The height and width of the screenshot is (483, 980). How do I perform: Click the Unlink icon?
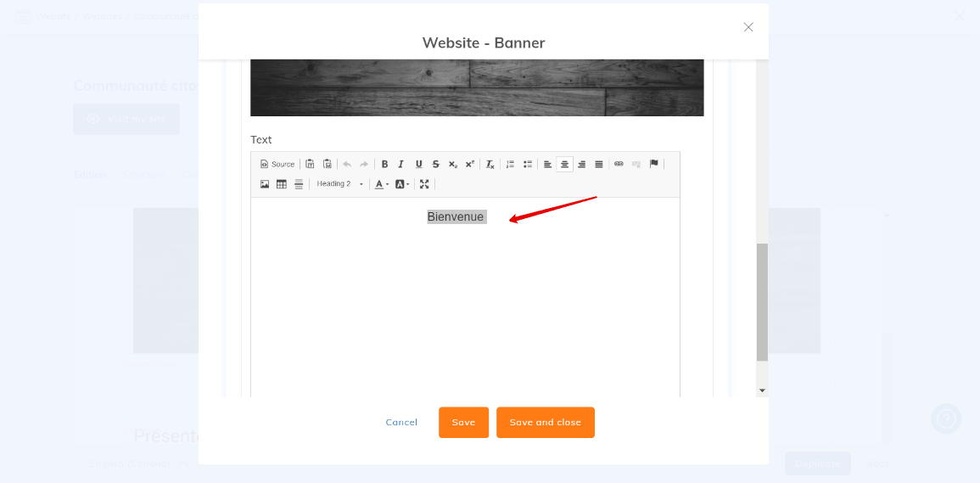click(636, 164)
